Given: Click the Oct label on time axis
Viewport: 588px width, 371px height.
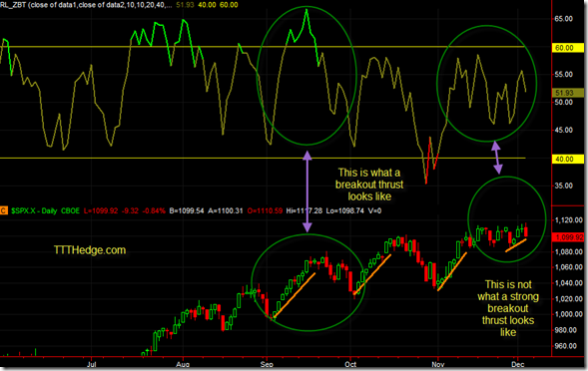Looking at the screenshot, I should click(x=350, y=364).
